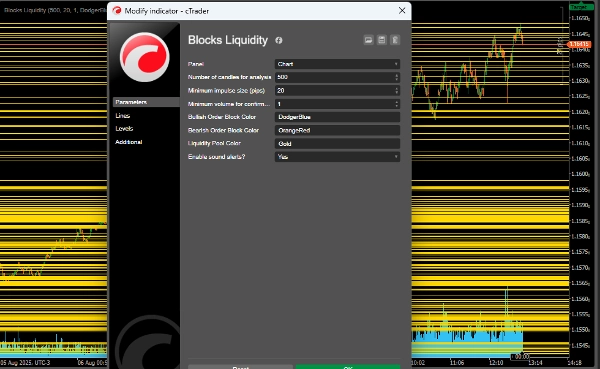Open the Enable sound alerts dropdown
Image resolution: width=600 pixels, height=369 pixels.
coord(338,157)
